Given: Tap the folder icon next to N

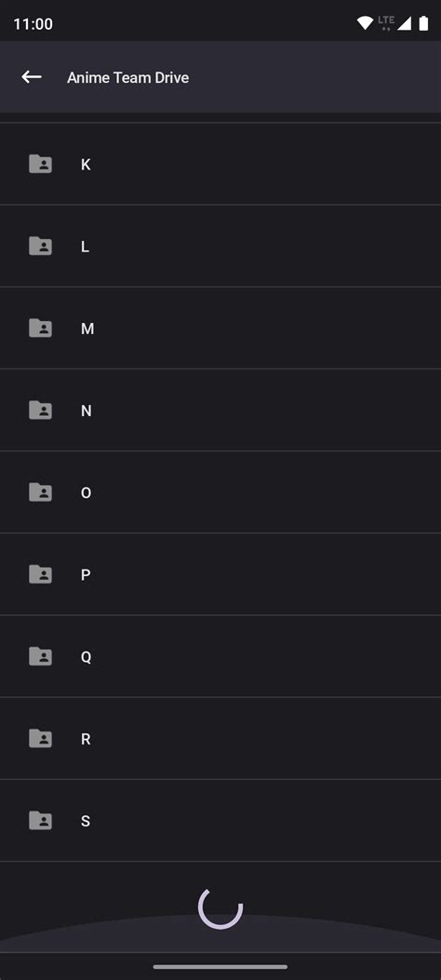Looking at the screenshot, I should point(41,410).
